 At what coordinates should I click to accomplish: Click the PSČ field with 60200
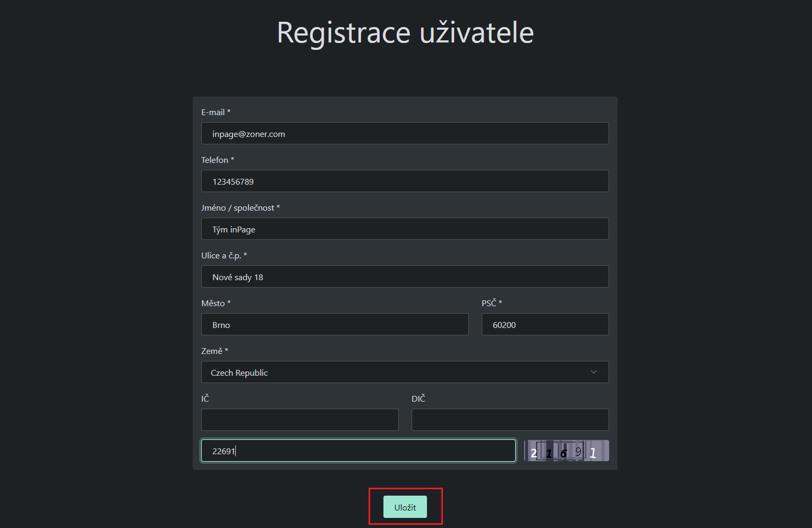coord(545,325)
